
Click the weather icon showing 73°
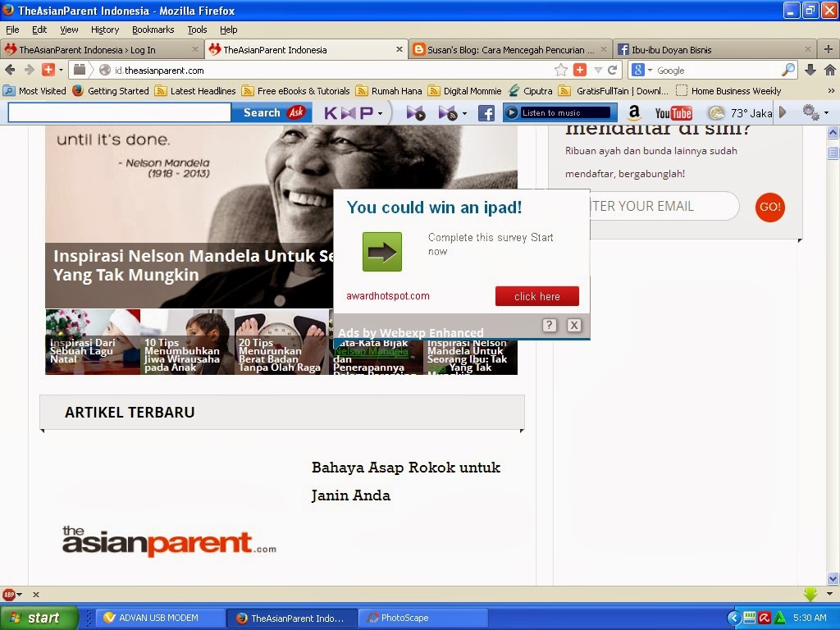point(716,113)
